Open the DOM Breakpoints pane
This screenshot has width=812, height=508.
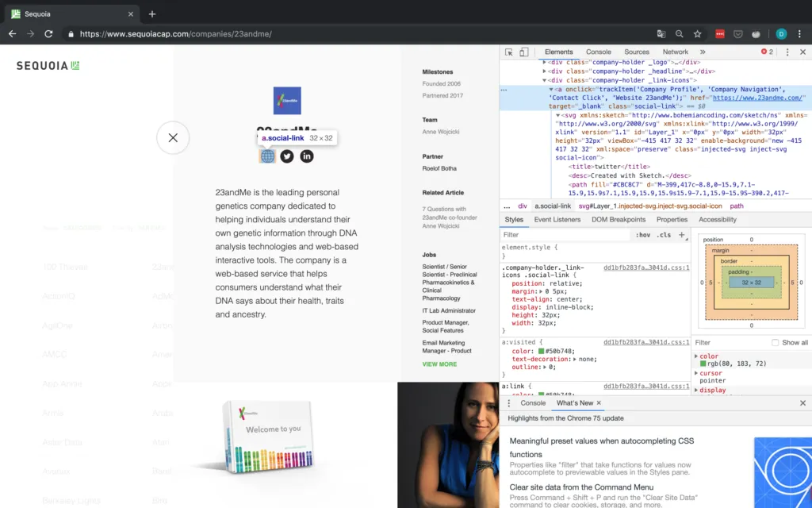[x=619, y=220]
